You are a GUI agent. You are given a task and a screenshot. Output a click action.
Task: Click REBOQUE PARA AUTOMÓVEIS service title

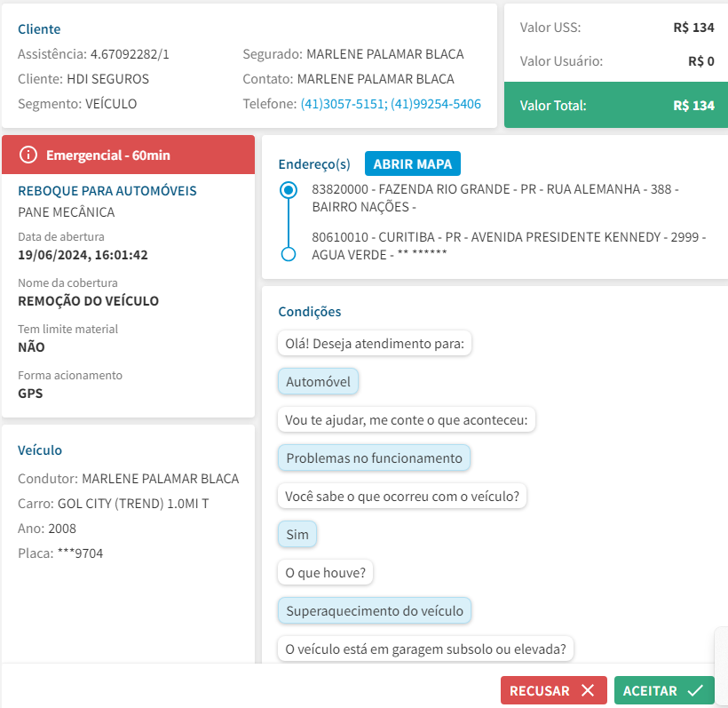pos(107,191)
